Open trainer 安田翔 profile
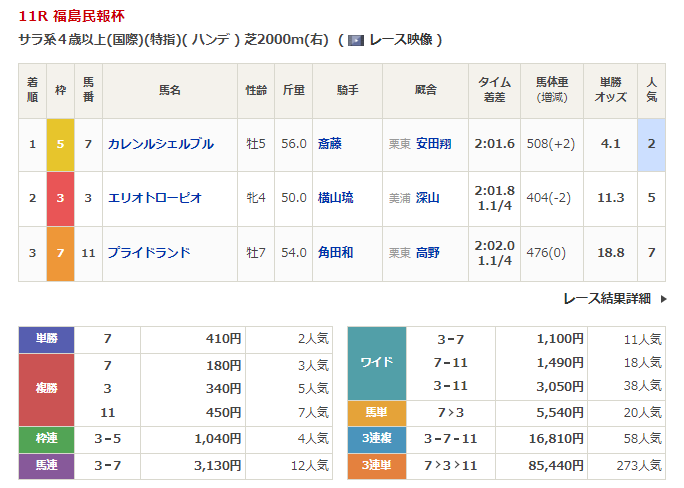This screenshot has width=684, height=488. 433,144
